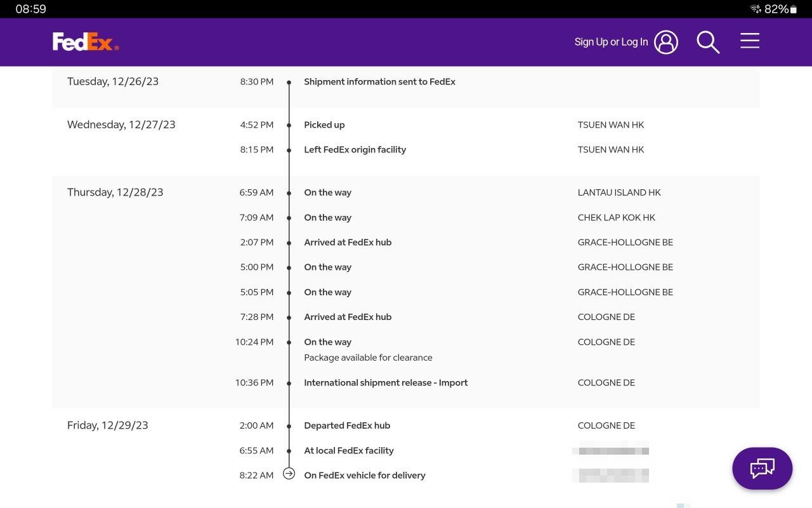This screenshot has height=508, width=812.
Task: Tap the battery indicator in status bar
Action: pos(793,9)
